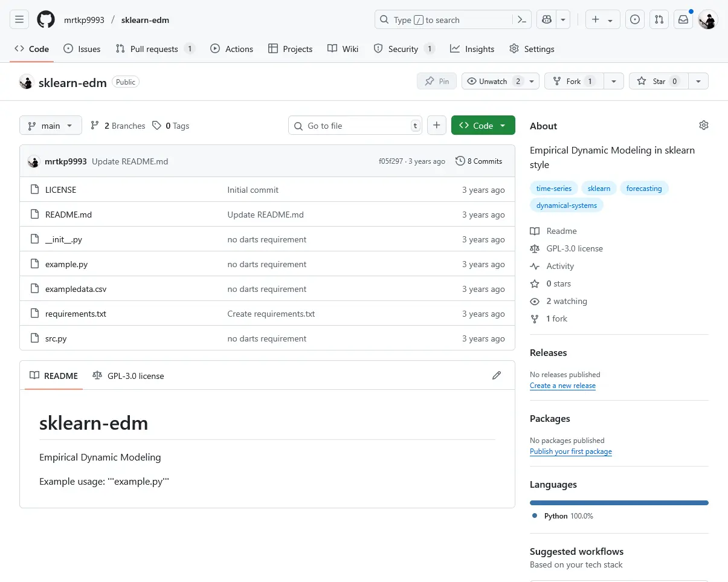Click the sklearn topic tag
728x582 pixels.
599,189
